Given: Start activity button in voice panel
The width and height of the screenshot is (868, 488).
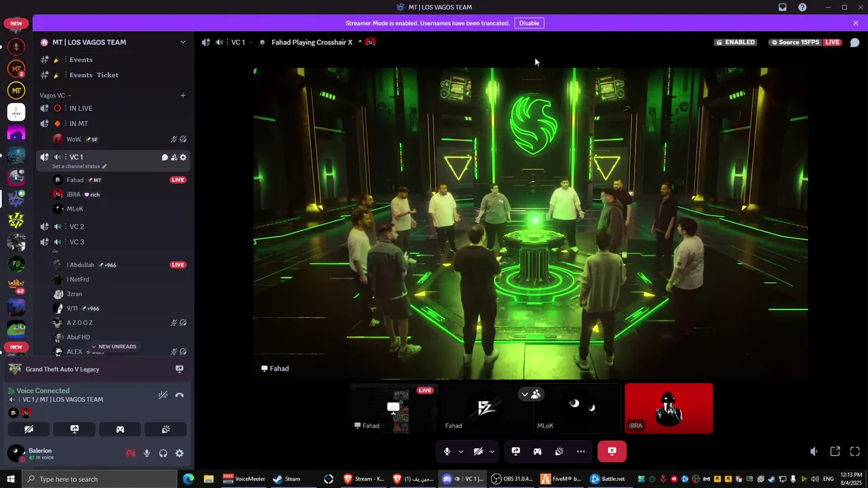Looking at the screenshot, I should 120,429.
